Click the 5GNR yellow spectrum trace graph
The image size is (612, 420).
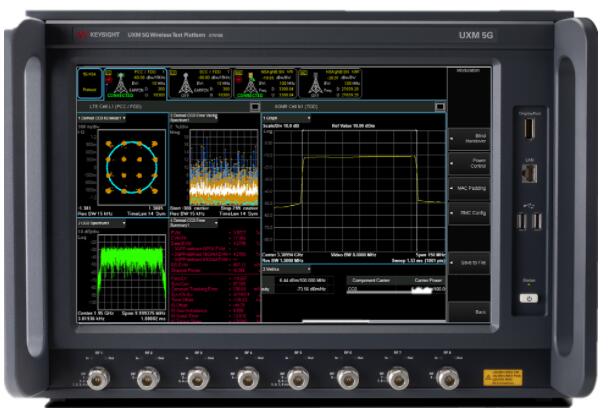click(x=359, y=190)
